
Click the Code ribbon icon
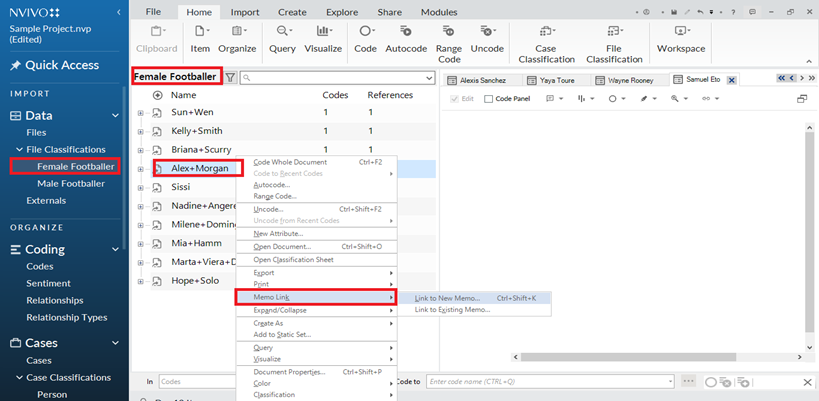click(365, 31)
